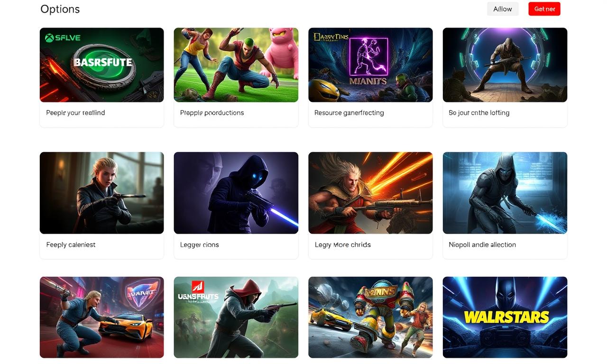Open the WALRSTARS game thumbnail

(x=505, y=318)
